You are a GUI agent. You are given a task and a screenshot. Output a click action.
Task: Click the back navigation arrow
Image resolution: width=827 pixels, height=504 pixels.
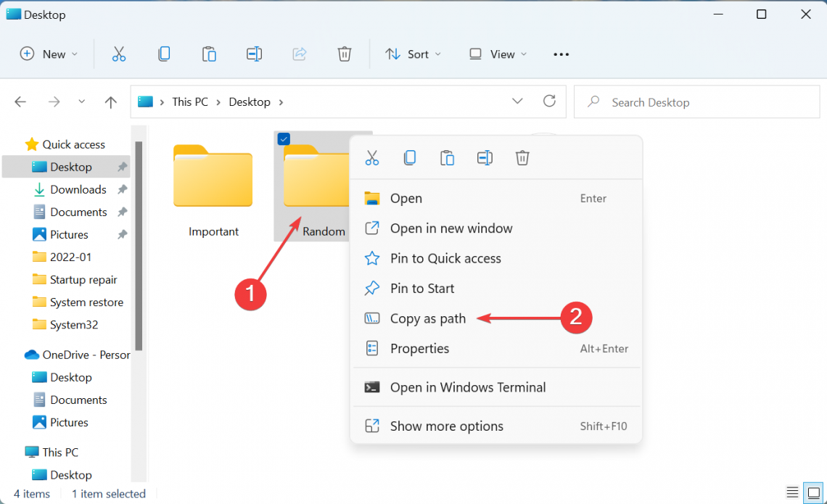pyautogui.click(x=20, y=102)
